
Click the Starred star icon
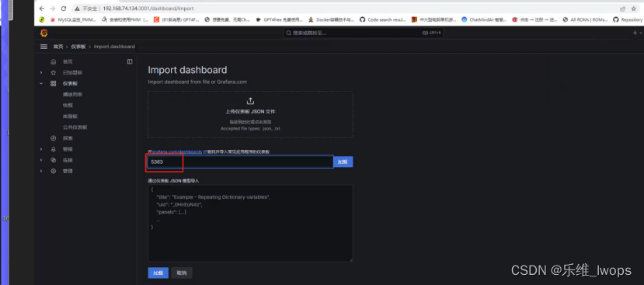click(53, 73)
